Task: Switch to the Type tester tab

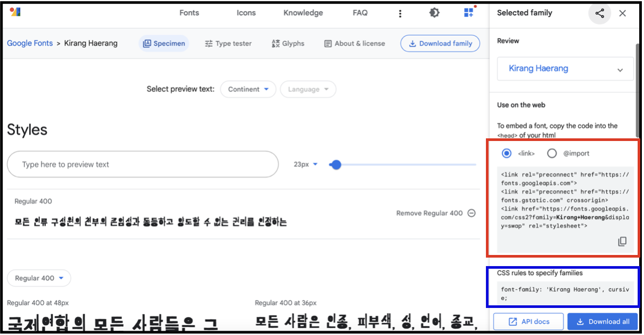Action: pos(228,43)
